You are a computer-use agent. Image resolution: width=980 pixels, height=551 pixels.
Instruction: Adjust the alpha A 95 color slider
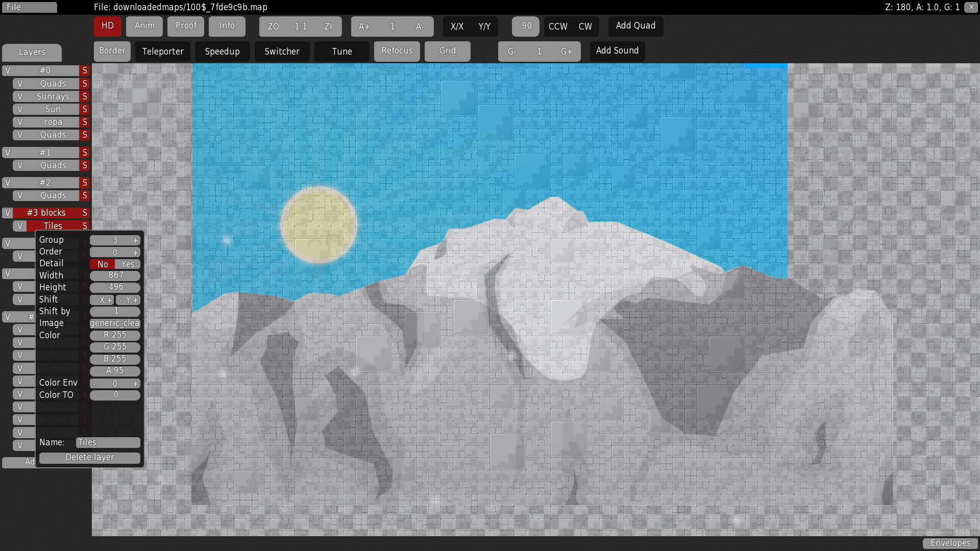coord(115,371)
